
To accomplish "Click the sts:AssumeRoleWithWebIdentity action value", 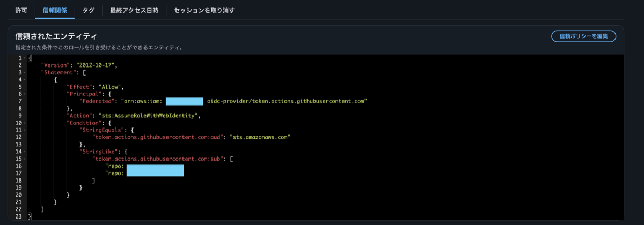I will click(148, 115).
